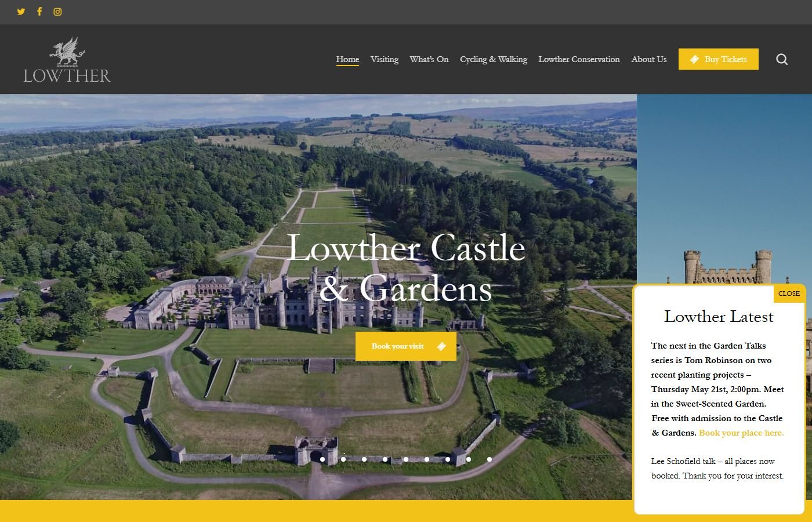
Task: Open the Cycling & Walking menu
Action: pos(494,59)
